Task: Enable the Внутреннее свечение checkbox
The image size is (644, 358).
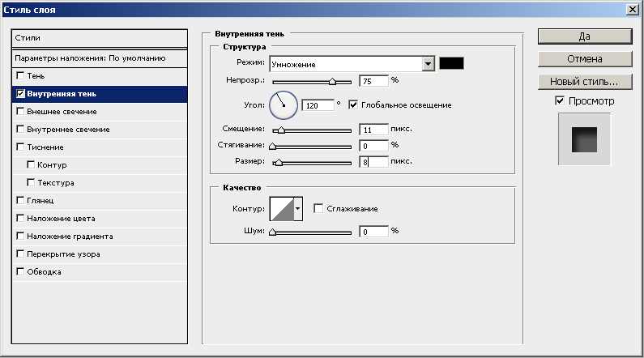Action: [x=20, y=130]
